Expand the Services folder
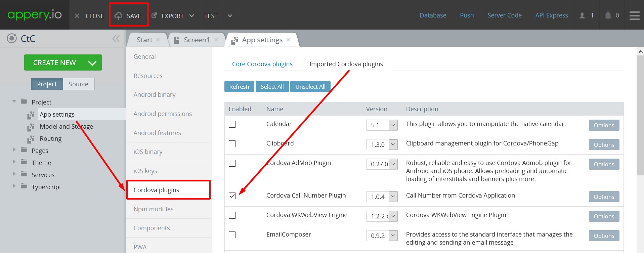Screen dimensions: 644x253 coord(14,174)
